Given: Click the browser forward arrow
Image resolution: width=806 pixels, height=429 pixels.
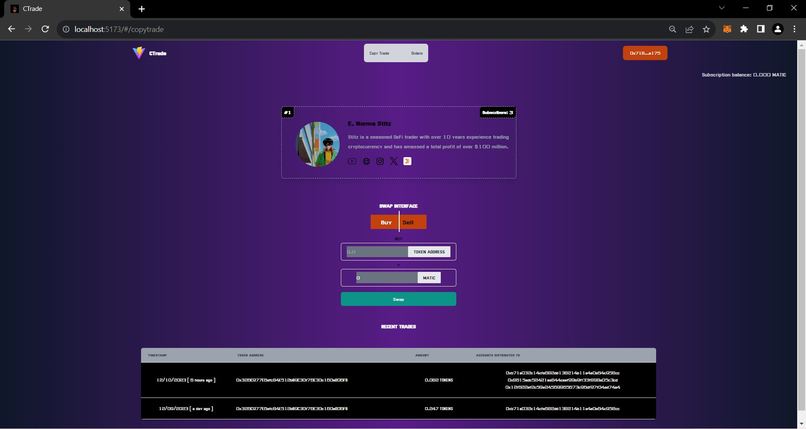Looking at the screenshot, I should (28, 29).
